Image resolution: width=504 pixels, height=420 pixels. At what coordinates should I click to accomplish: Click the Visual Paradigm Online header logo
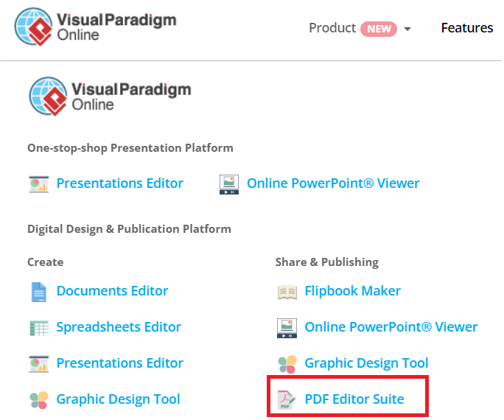point(96,28)
